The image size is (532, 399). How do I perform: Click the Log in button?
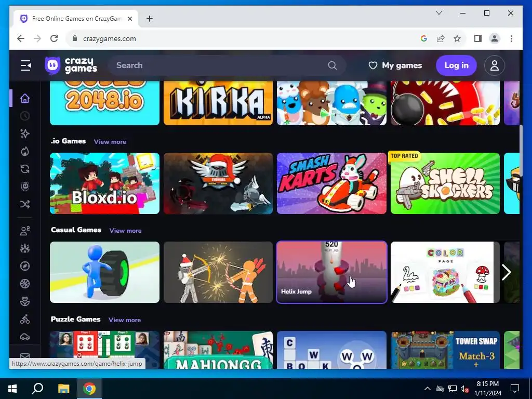coord(456,65)
